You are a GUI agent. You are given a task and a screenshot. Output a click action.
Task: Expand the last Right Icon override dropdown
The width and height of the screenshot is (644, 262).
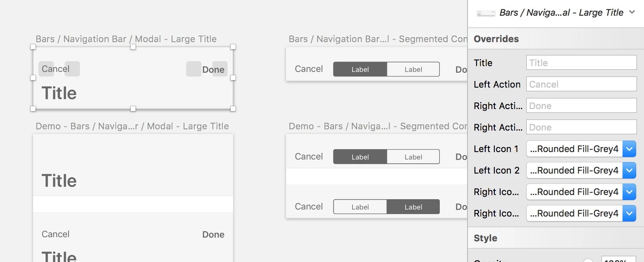pos(581,213)
